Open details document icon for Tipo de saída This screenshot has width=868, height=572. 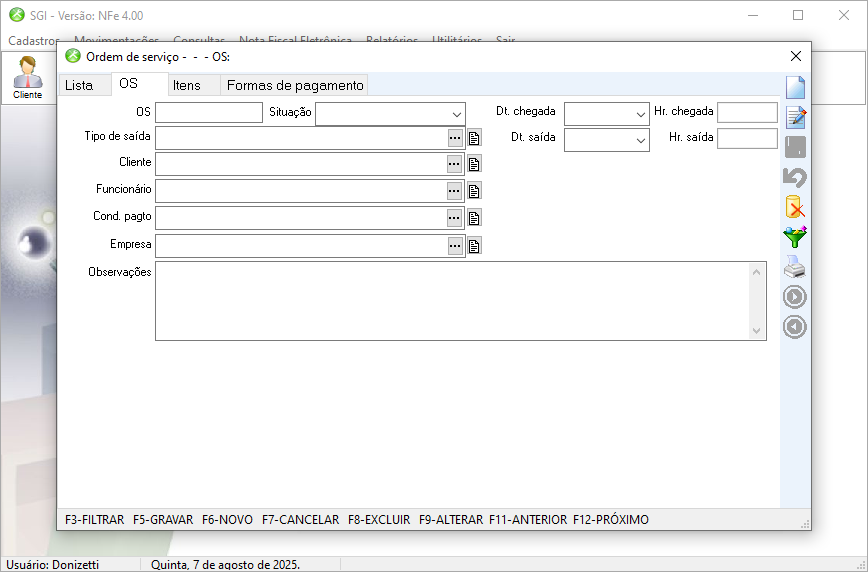(474, 138)
